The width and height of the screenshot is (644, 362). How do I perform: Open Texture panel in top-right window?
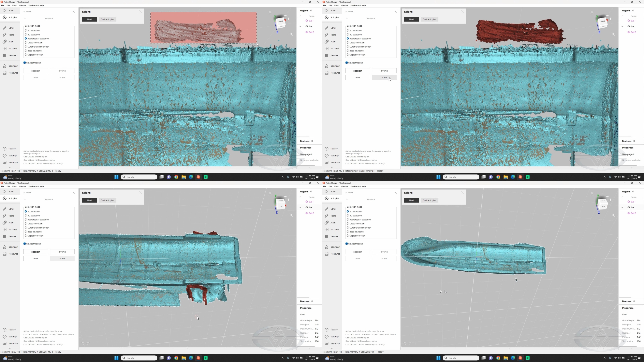(x=332, y=55)
